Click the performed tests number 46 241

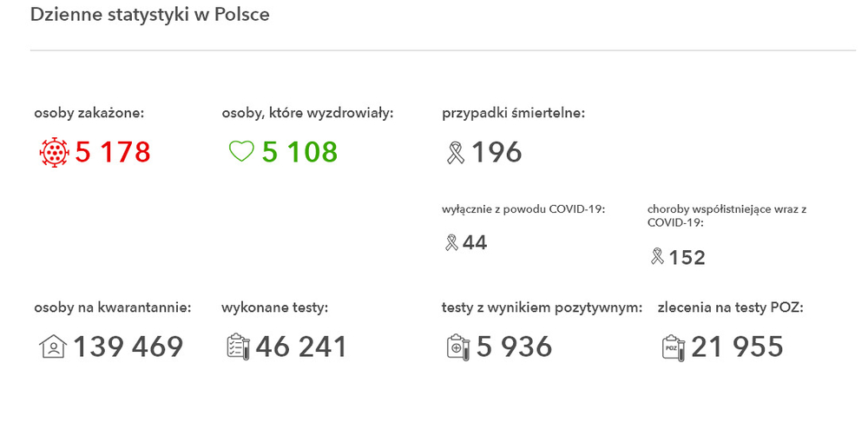[301, 347]
